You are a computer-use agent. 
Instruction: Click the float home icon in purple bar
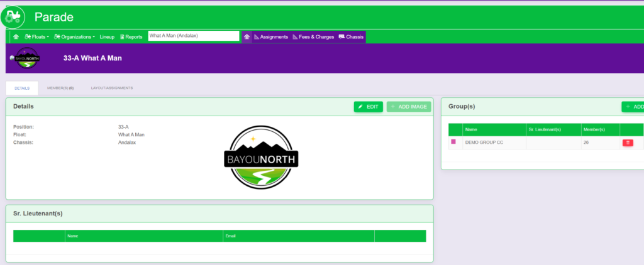click(x=247, y=37)
